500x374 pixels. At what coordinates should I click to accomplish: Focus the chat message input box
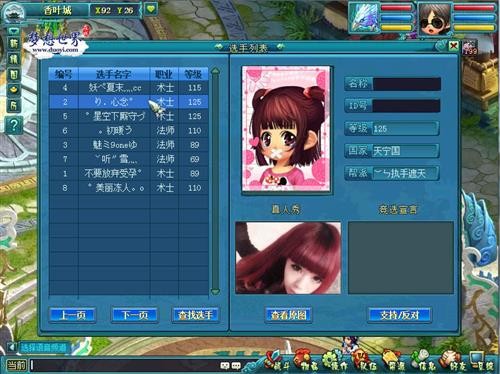pos(123,365)
